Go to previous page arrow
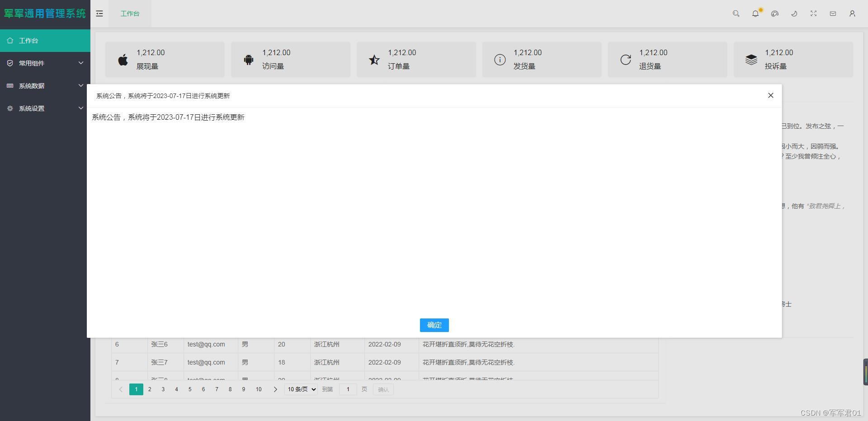This screenshot has width=868, height=421. coord(121,389)
